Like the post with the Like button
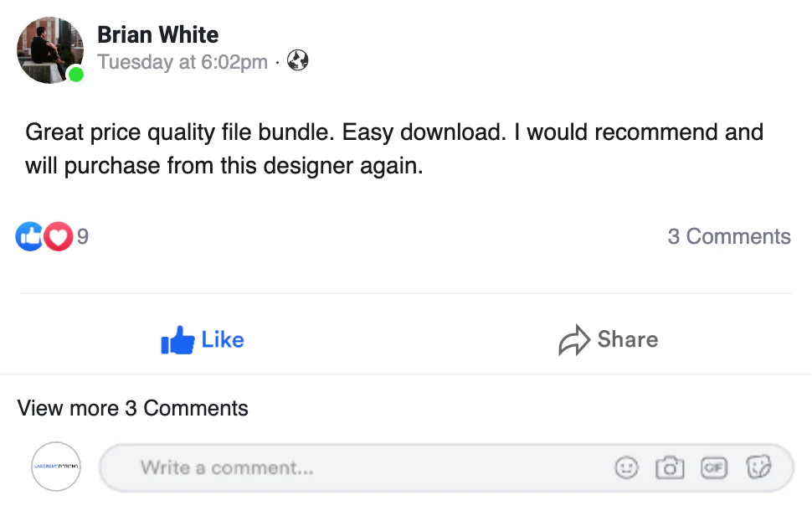The height and width of the screenshot is (506, 812). 203,340
